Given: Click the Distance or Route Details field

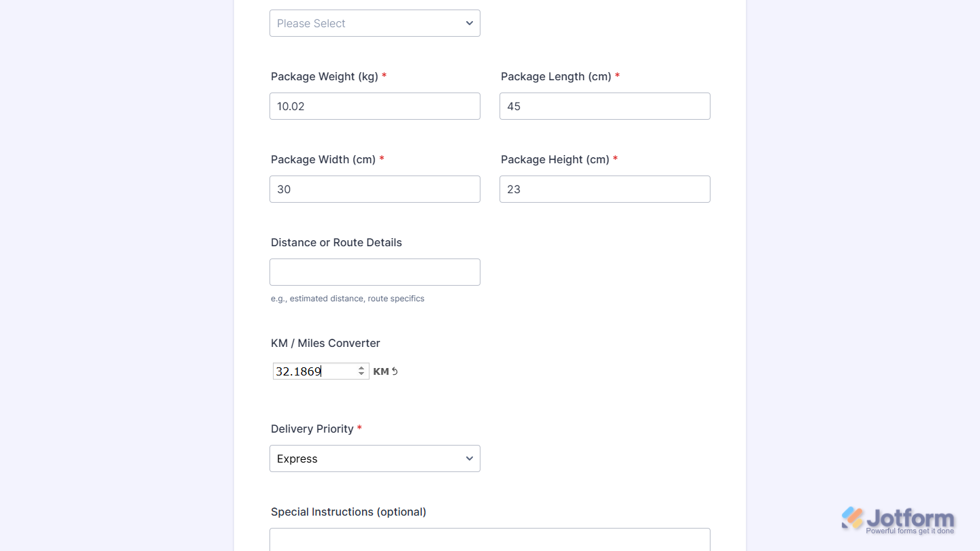Looking at the screenshot, I should [x=374, y=271].
